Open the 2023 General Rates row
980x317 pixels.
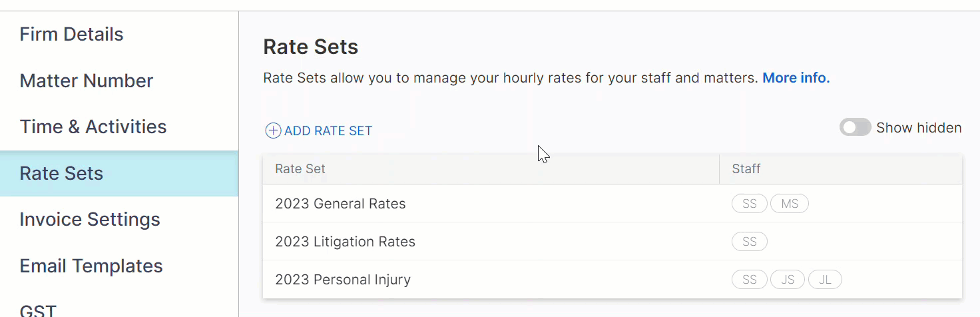pos(612,204)
